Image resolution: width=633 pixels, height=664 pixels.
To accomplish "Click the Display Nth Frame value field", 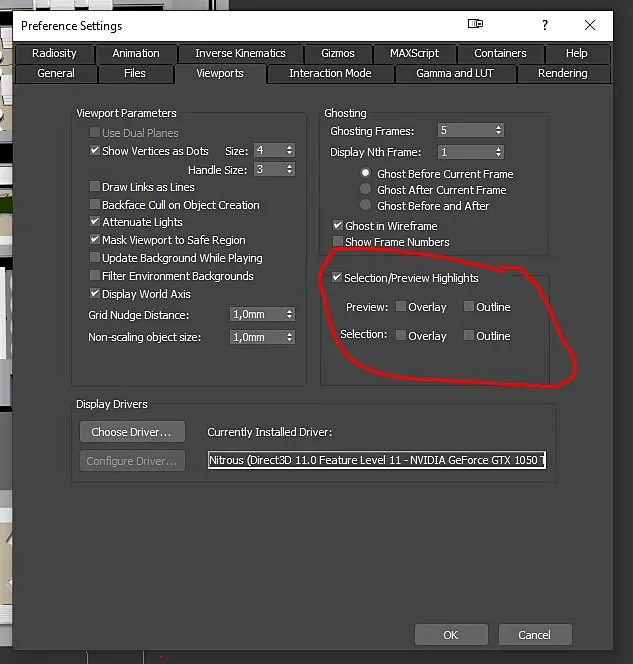I will point(466,152).
